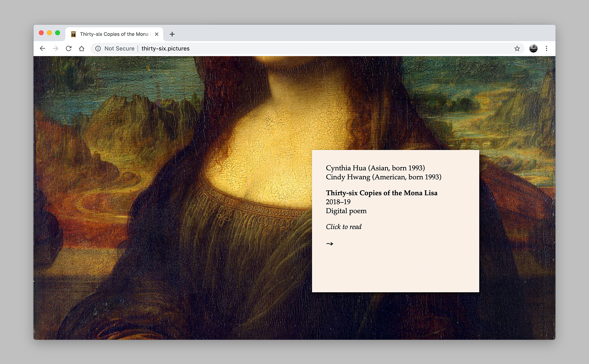Click the thirty-six.pictures address field
The height and width of the screenshot is (364, 589).
pyautogui.click(x=294, y=49)
